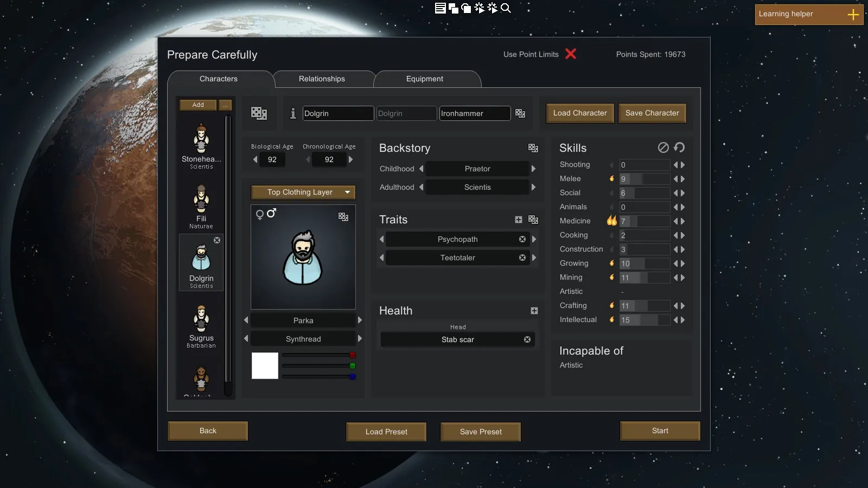The image size is (868, 488).
Task: Toggle Use Point Limits option
Action: click(x=571, y=54)
